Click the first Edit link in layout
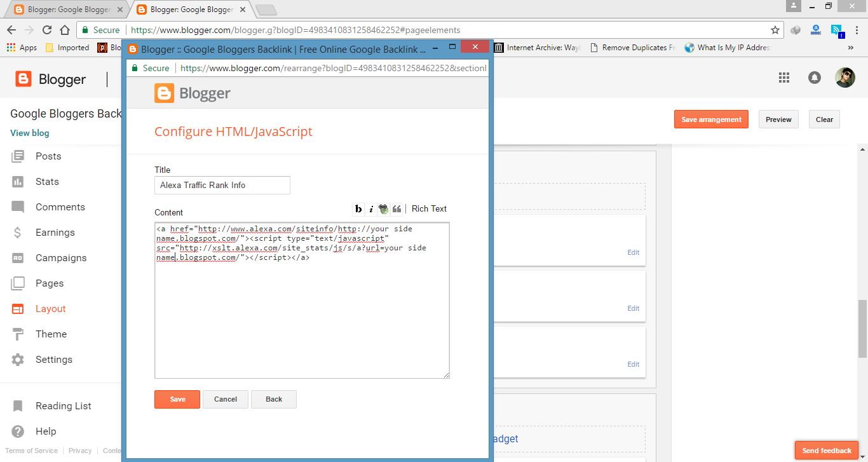The height and width of the screenshot is (462, 868). pyautogui.click(x=634, y=252)
